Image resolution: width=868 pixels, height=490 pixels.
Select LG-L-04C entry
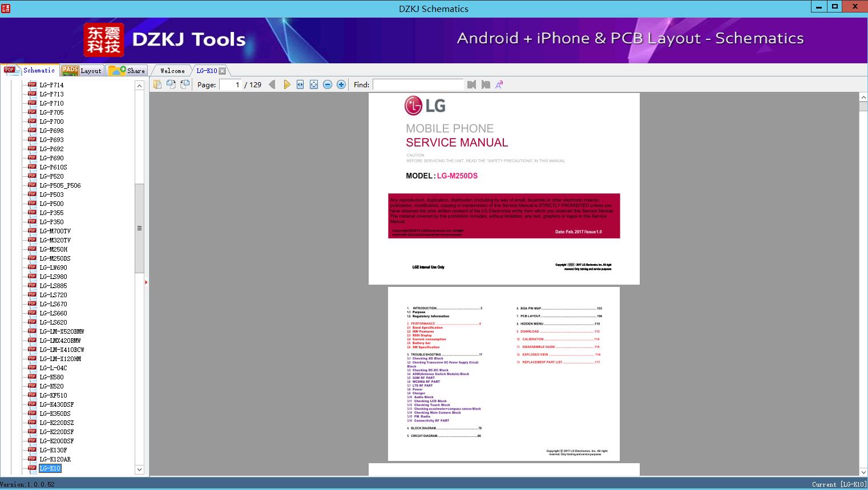[53, 368]
